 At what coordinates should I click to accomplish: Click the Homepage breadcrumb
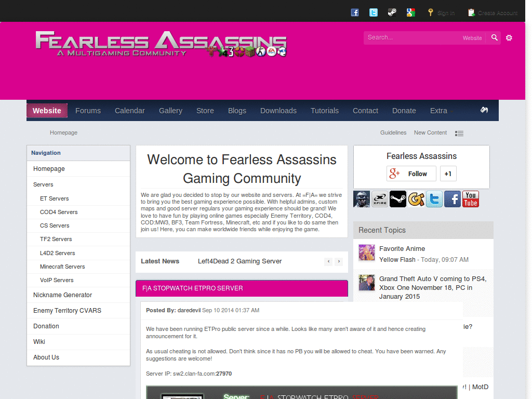pyautogui.click(x=63, y=132)
